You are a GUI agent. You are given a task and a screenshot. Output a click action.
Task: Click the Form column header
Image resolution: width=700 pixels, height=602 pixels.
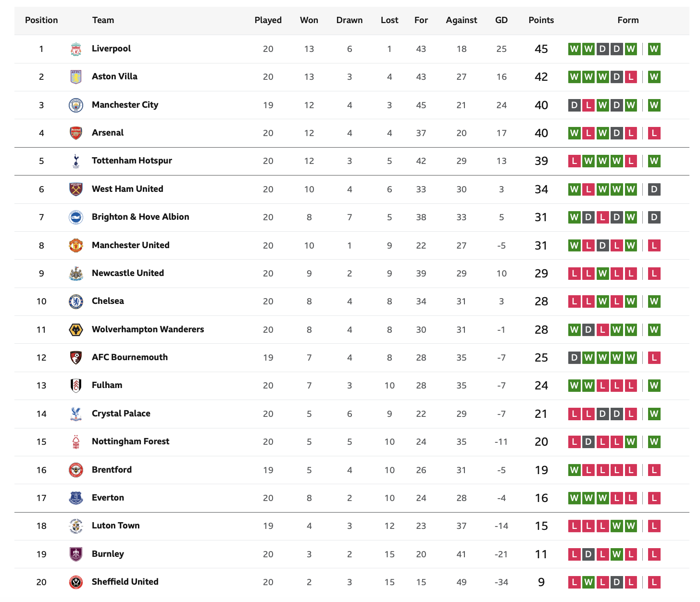click(x=628, y=20)
